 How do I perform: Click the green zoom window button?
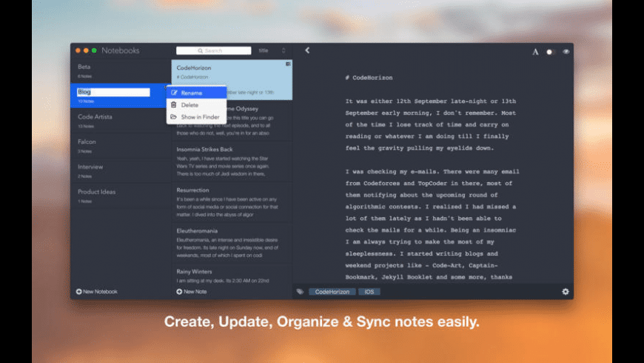[94, 50]
